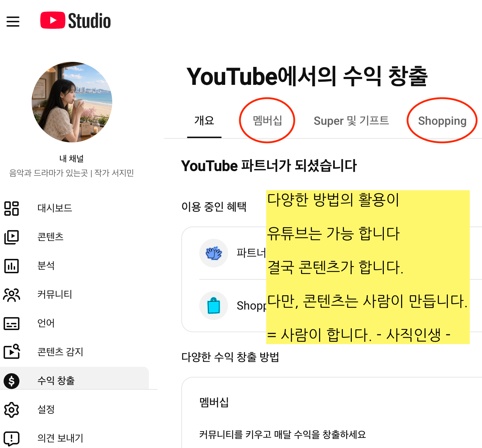
Task: Open 콘텐츠 감지 sidebar label
Action: point(60,352)
